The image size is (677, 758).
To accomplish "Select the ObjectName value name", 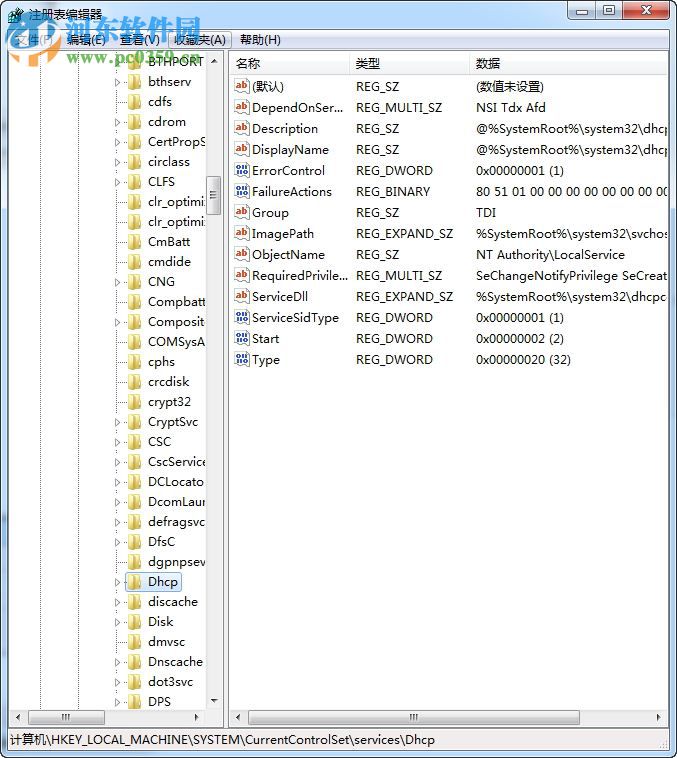I will point(288,254).
